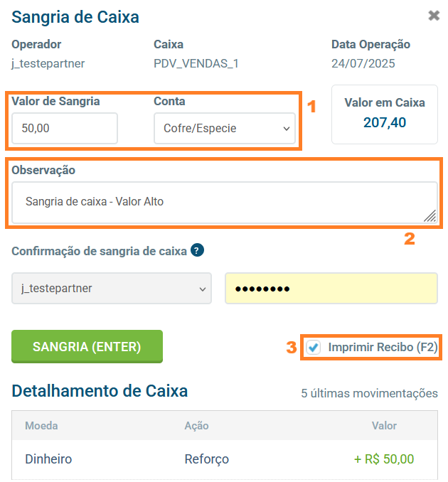Click the Detalhamento de Caixa heading
Image resolution: width=448 pixels, height=482 pixels.
click(100, 391)
